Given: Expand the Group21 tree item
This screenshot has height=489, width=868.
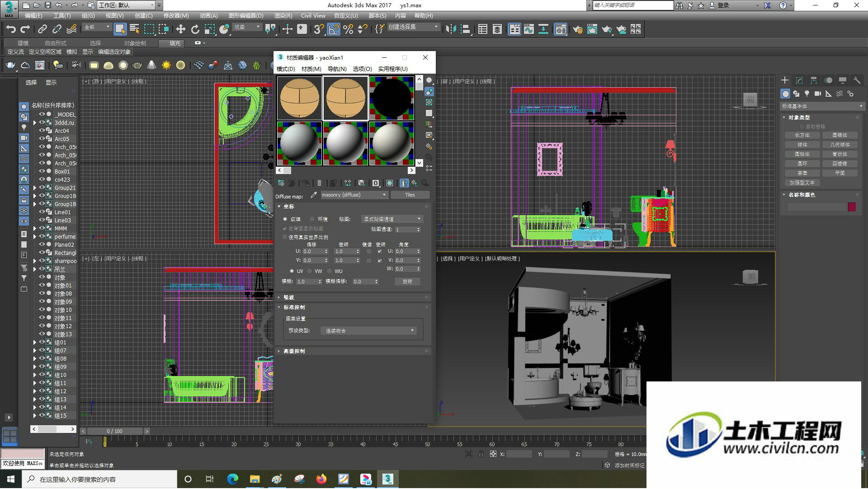Looking at the screenshot, I should (35, 188).
